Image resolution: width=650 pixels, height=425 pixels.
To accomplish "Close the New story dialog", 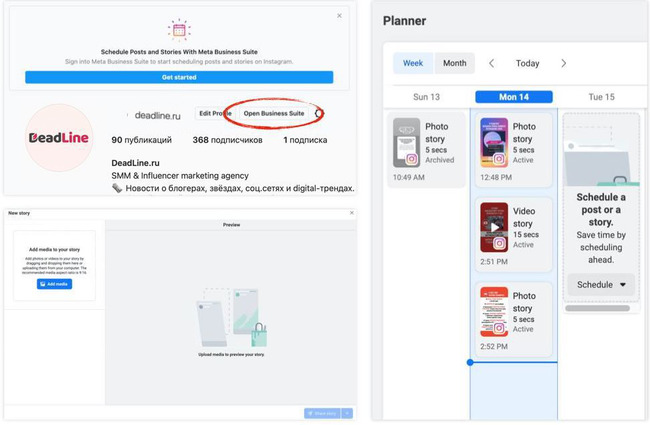I will pos(352,213).
